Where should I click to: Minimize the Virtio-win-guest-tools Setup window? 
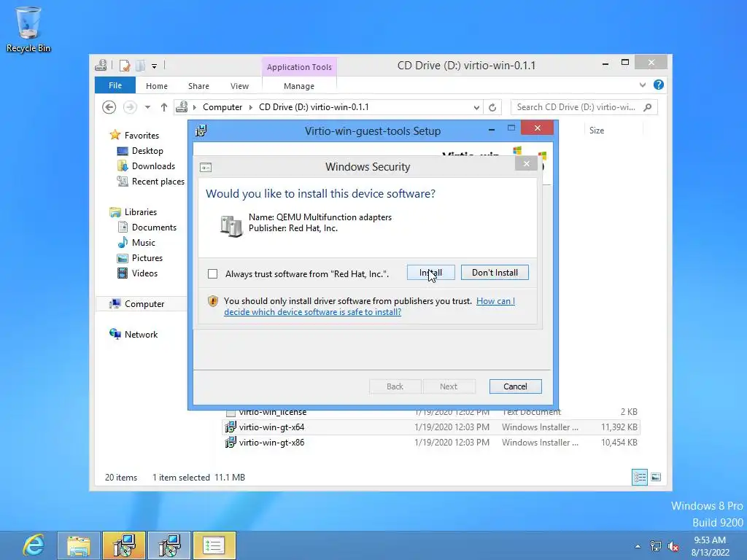click(491, 128)
